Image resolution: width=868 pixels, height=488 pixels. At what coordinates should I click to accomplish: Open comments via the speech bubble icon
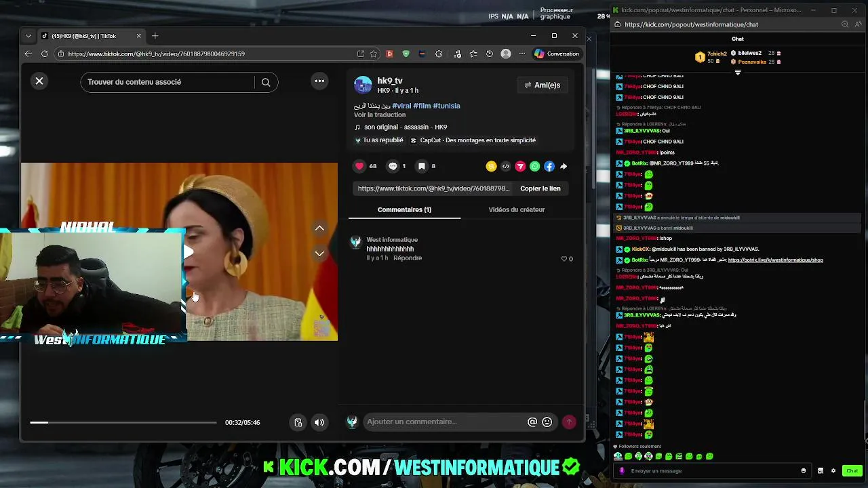pyautogui.click(x=393, y=166)
